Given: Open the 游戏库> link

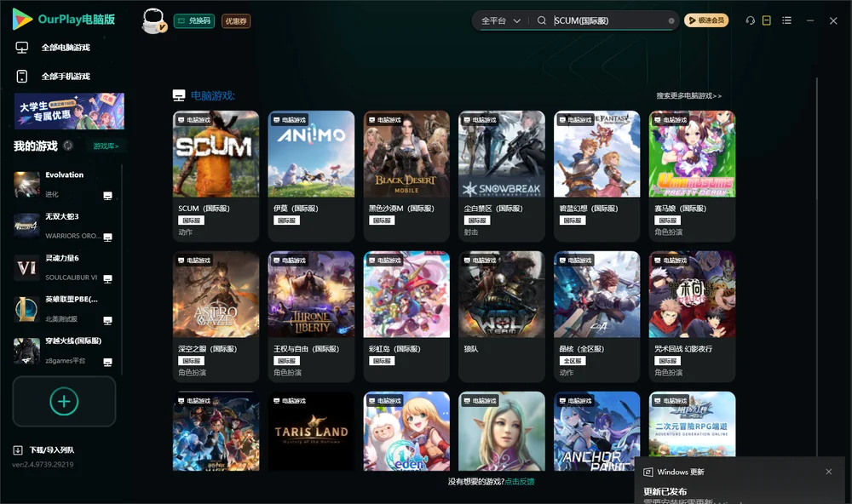Looking at the screenshot, I should pos(106,146).
